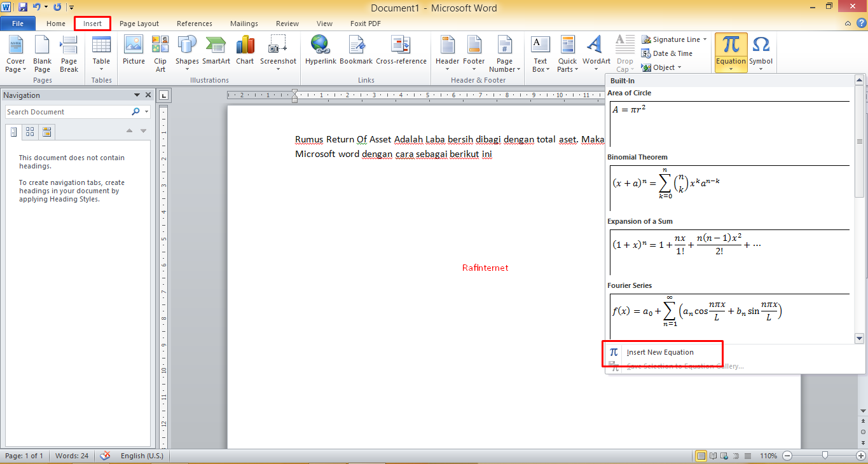
Task: Insert a Text Box
Action: tap(541, 54)
